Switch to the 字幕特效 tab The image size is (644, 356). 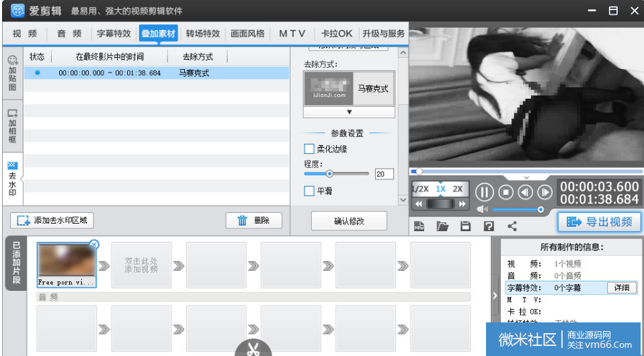[114, 34]
